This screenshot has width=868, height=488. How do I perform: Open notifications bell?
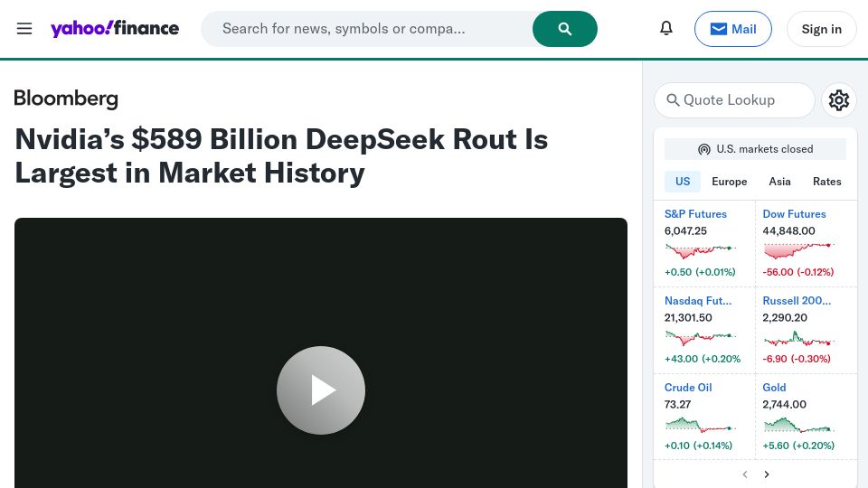coord(666,28)
